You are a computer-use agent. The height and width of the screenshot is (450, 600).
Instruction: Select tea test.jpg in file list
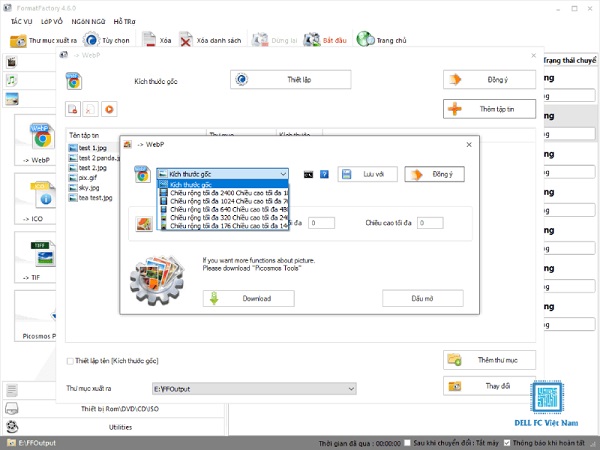click(91, 198)
